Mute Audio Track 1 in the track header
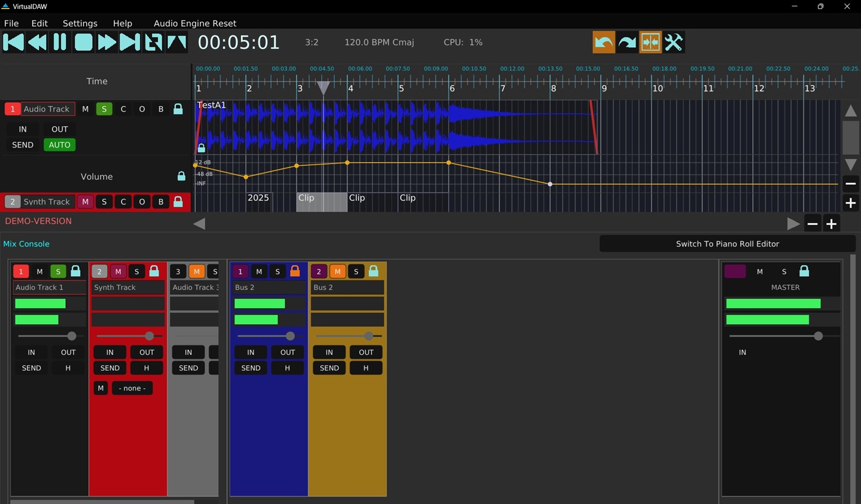Screen dimensions: 861x504 coord(85,109)
